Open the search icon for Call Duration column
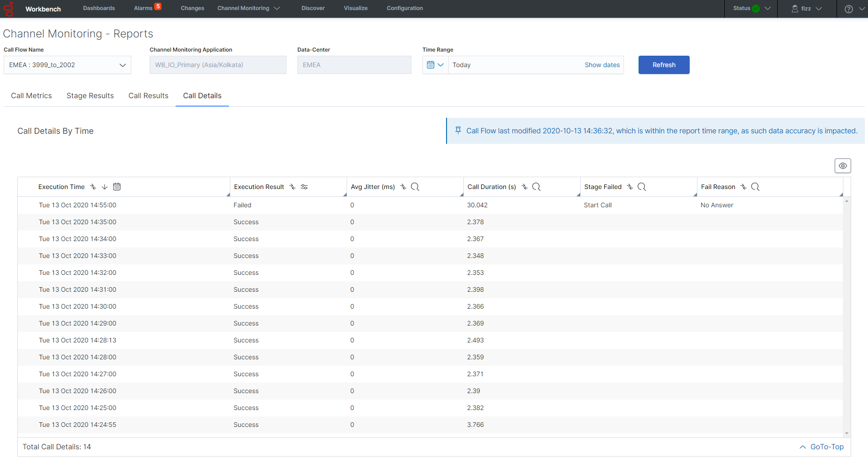 tap(536, 187)
